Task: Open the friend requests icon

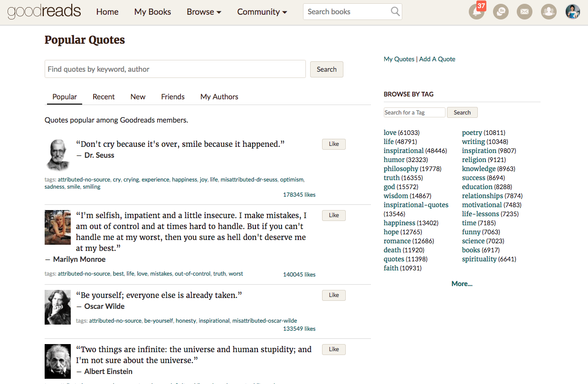Action: pos(549,12)
